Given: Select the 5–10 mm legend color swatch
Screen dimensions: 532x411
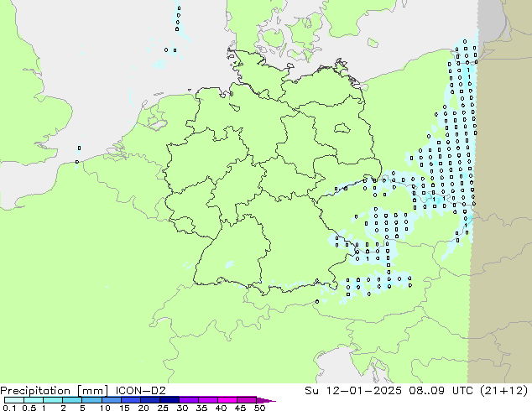Looking at the screenshot, I should [92, 400].
